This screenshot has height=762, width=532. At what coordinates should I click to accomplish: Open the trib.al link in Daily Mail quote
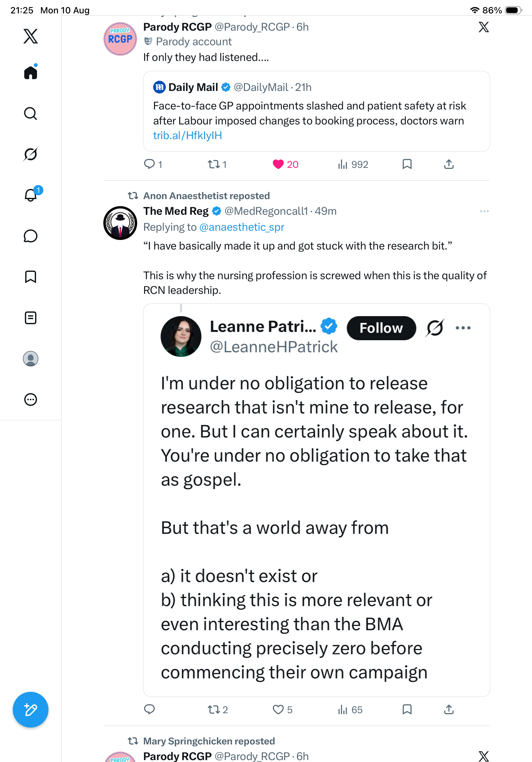[188, 135]
